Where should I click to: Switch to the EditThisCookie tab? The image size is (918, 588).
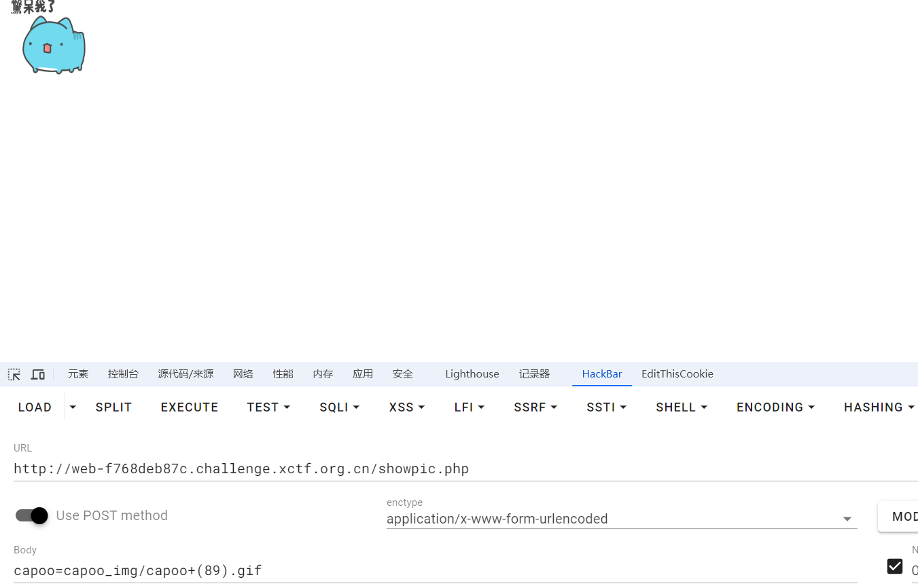click(677, 374)
